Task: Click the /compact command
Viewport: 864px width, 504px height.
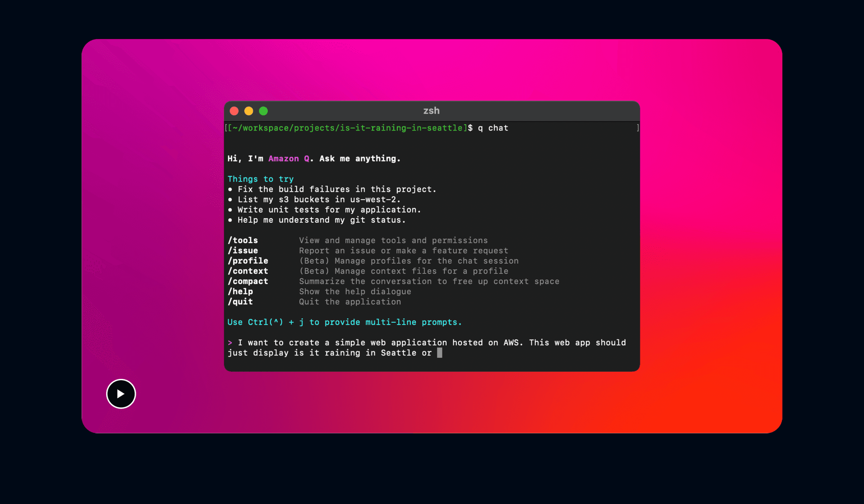Action: pos(248,281)
